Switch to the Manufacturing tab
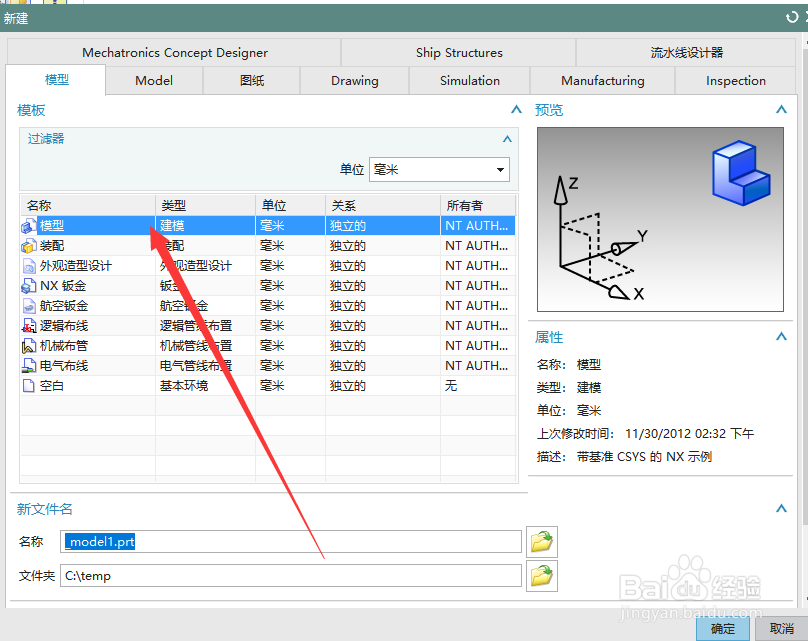Image resolution: width=808 pixels, height=641 pixels. [x=602, y=80]
